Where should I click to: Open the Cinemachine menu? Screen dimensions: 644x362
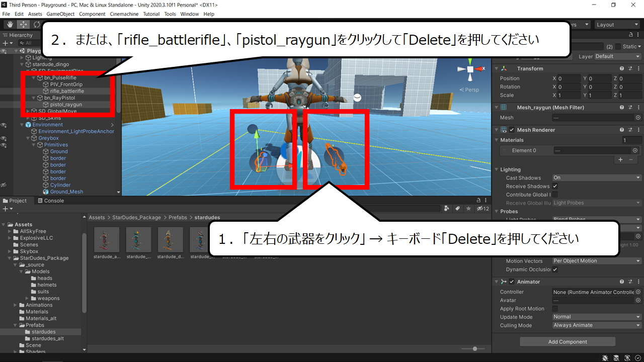click(124, 14)
